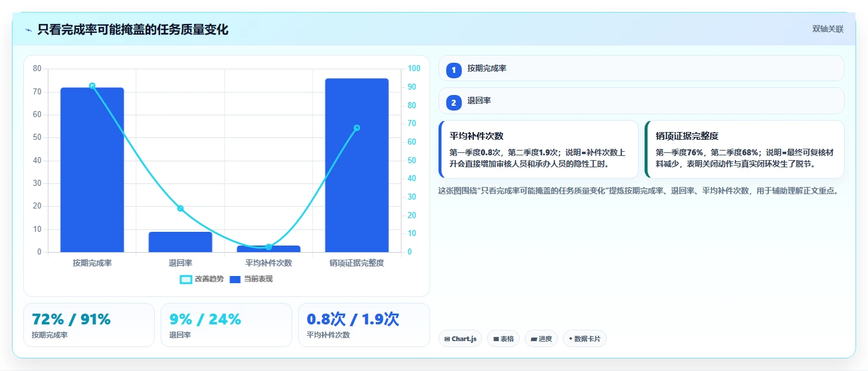Click the 72% / 91% stat card

coord(89,325)
